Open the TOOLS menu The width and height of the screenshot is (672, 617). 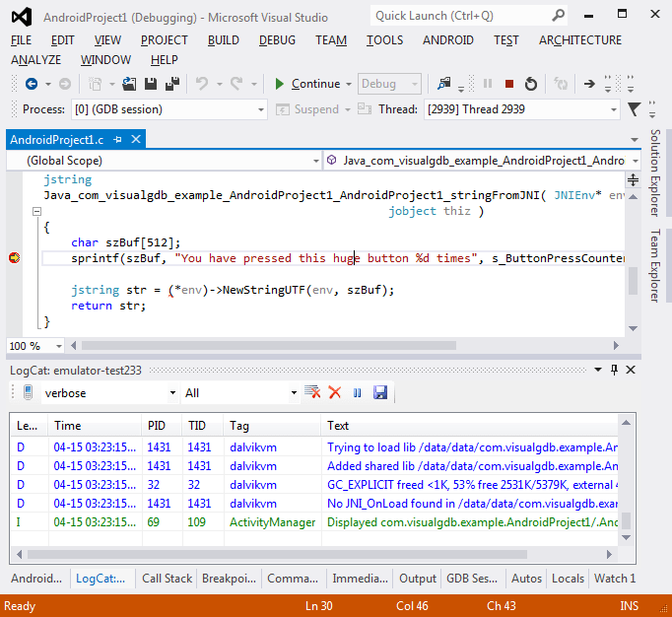pos(384,40)
